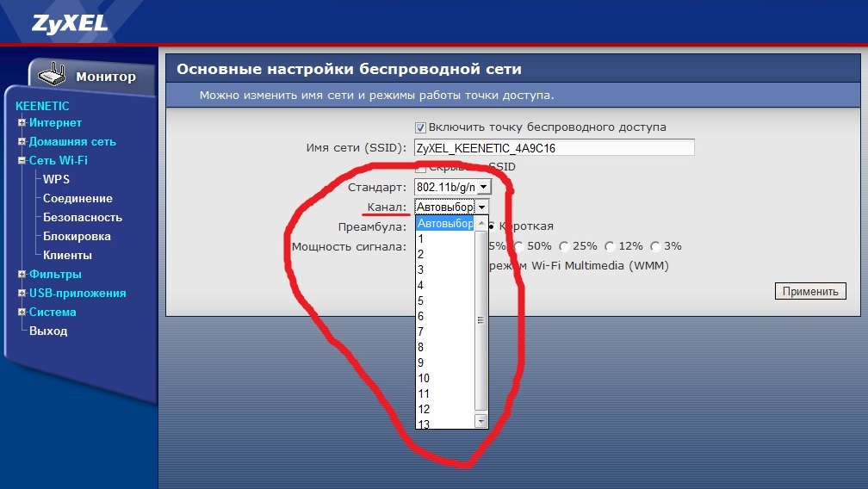Select channel 6 in Канал list
Screen dimensions: 868x489
click(x=421, y=316)
